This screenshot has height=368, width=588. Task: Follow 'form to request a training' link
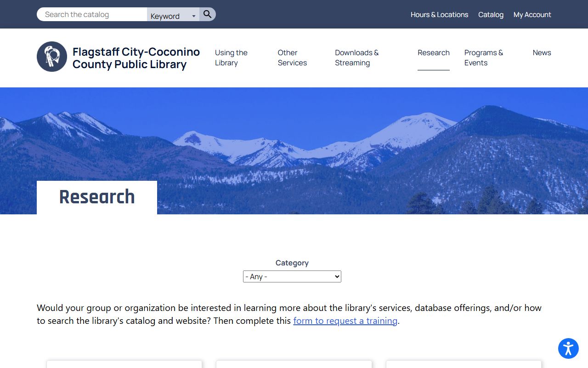tap(345, 321)
